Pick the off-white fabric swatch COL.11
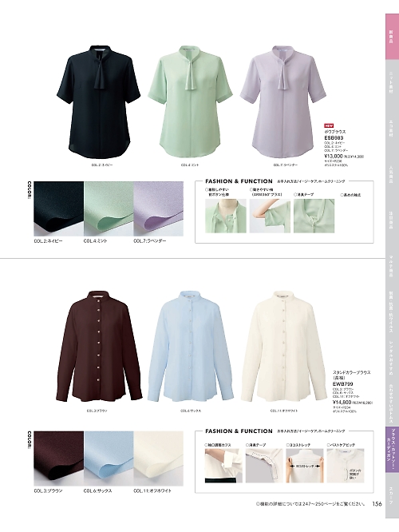This screenshot has width=399, height=532. click(x=158, y=459)
